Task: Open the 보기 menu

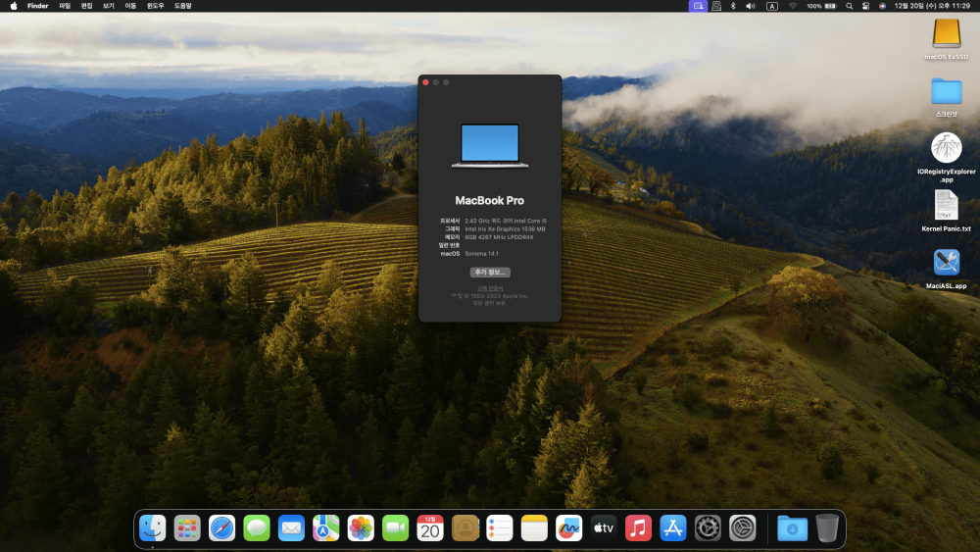Action: [x=108, y=6]
